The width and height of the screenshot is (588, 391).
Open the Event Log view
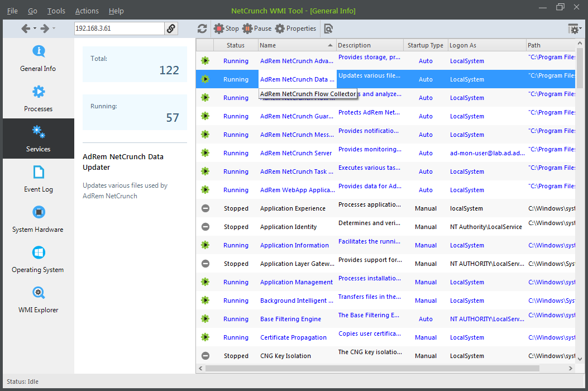38,179
